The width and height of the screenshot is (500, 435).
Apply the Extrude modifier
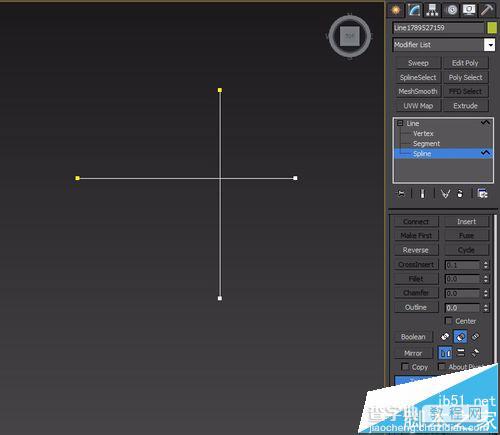pyautogui.click(x=465, y=106)
